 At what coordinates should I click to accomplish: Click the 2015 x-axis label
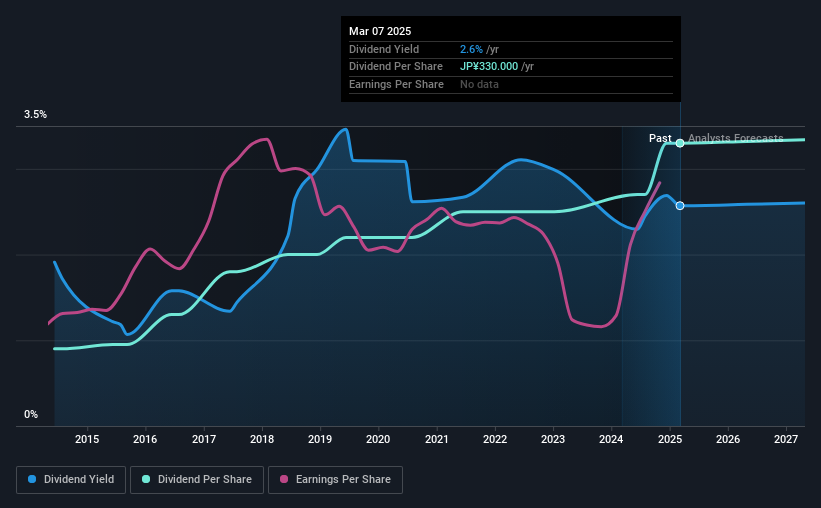87,439
